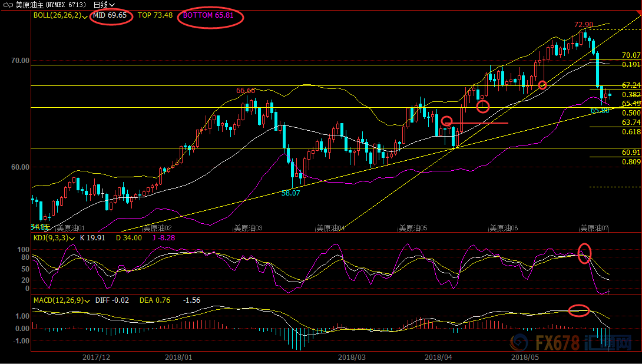Click the 0.191 retracement ratio label
This screenshot has height=364, width=642.
[631, 65]
